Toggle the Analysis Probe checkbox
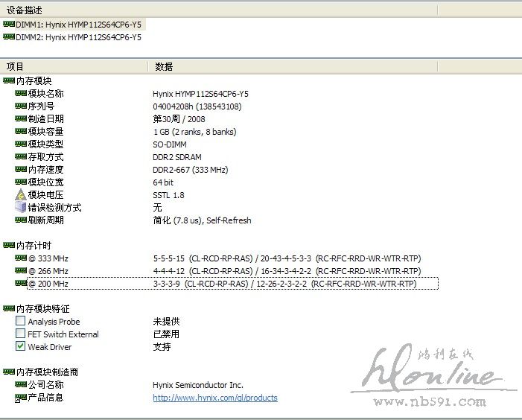Viewport: 522px width, 420px height. click(20, 321)
